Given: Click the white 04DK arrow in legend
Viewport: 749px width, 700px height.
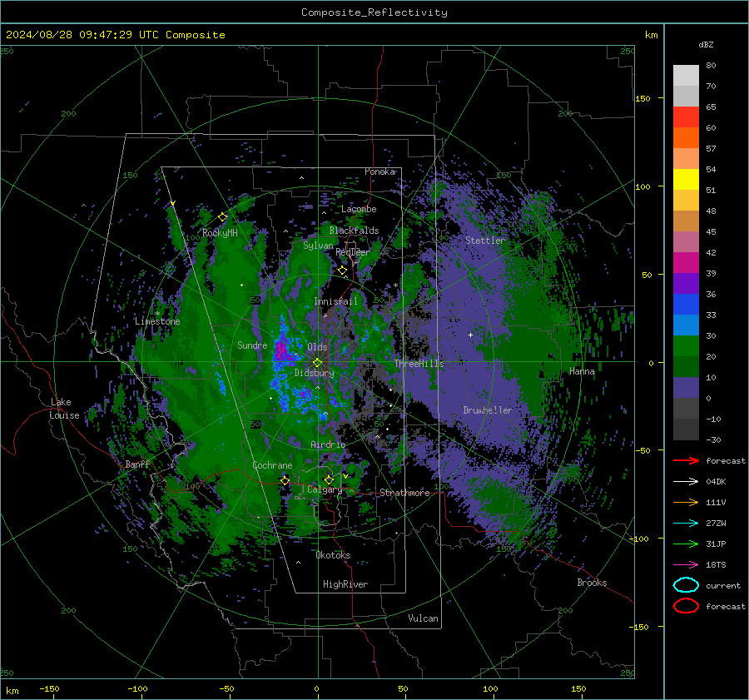Looking at the screenshot, I should click(686, 481).
